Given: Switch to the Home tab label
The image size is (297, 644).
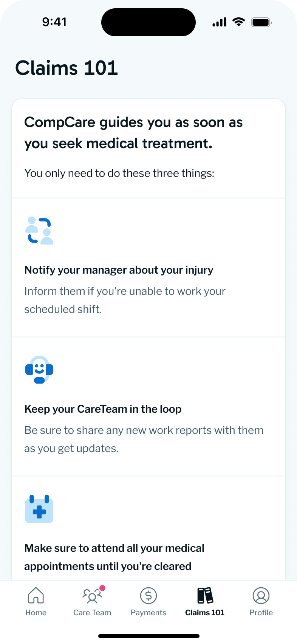Looking at the screenshot, I should [36, 613].
